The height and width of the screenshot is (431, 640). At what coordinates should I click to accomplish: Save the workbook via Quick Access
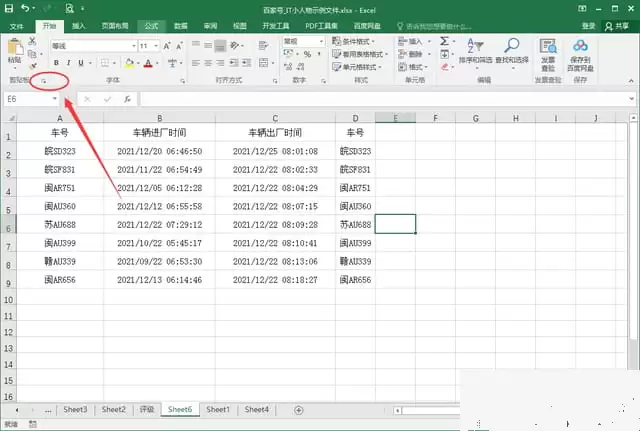[x=9, y=8]
